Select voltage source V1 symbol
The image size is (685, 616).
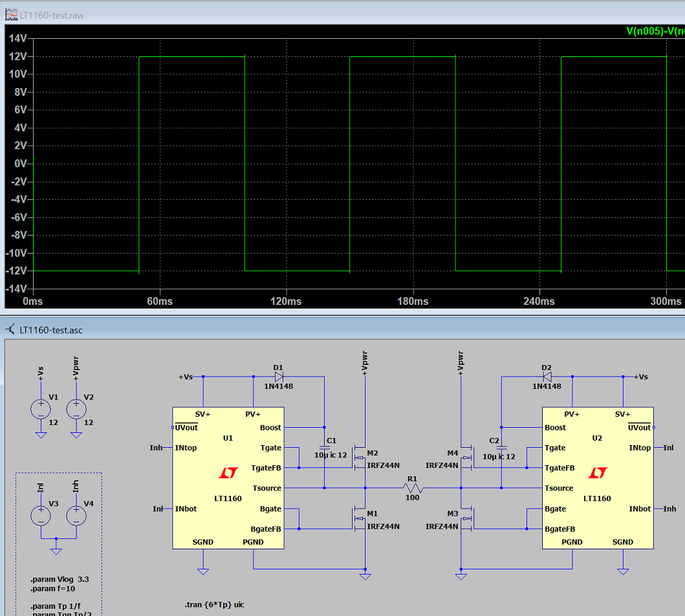click(41, 410)
